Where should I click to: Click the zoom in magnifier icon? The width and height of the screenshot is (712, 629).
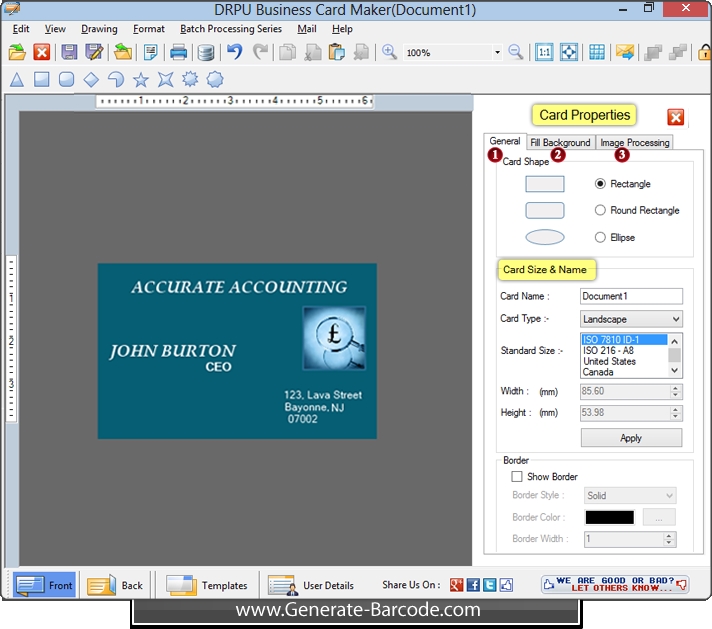pyautogui.click(x=389, y=52)
